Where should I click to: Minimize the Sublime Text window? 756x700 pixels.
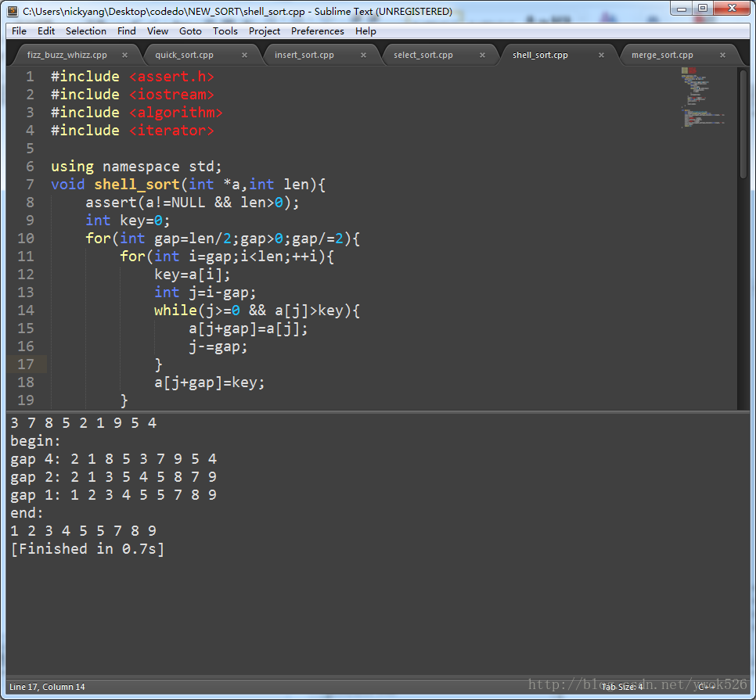click(x=682, y=9)
